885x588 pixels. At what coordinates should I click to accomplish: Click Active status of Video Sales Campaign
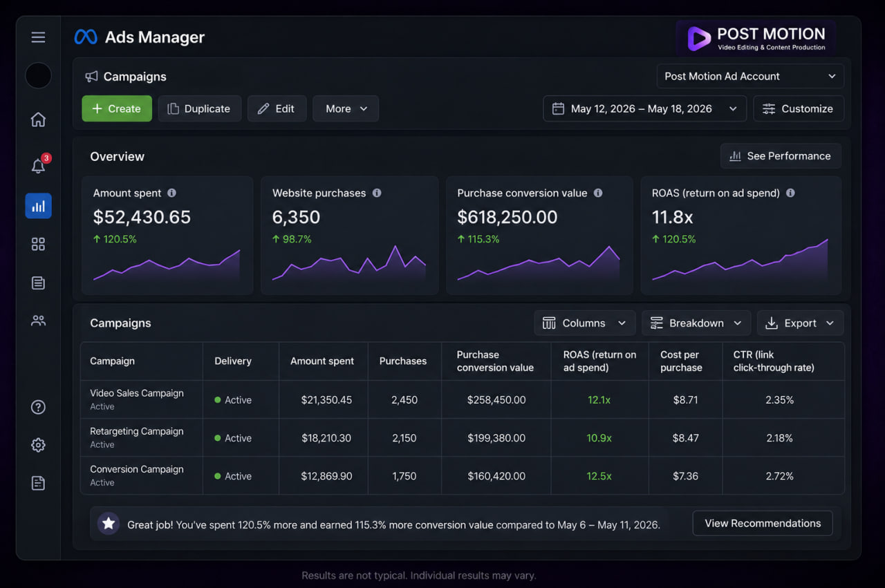tap(233, 400)
